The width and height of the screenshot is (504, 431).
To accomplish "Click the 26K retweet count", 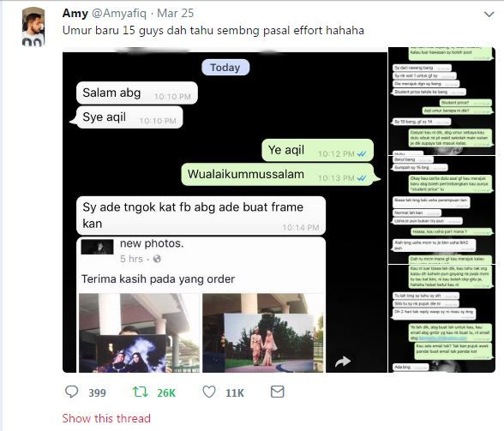I will tap(166, 392).
